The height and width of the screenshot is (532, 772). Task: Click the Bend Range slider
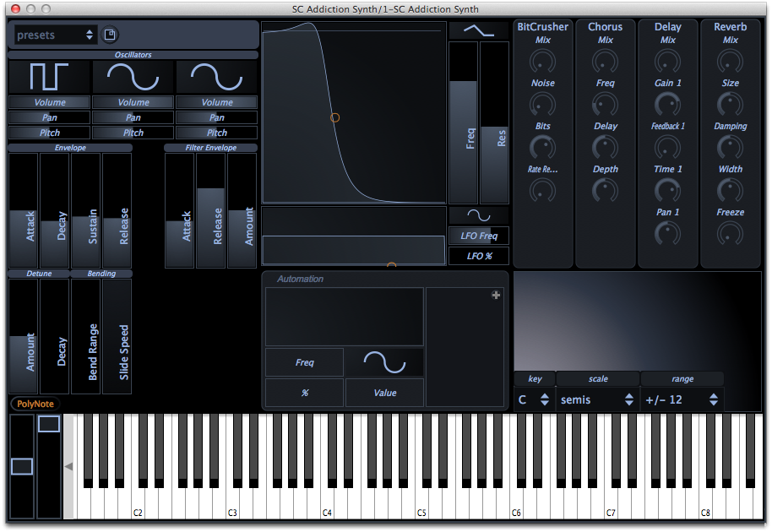[x=85, y=337]
